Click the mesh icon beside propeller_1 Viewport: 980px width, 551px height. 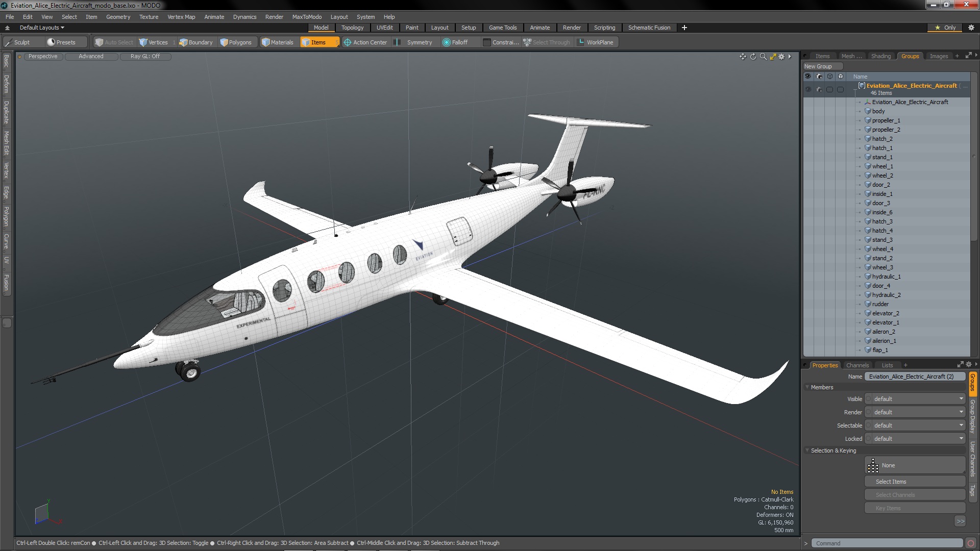click(868, 120)
